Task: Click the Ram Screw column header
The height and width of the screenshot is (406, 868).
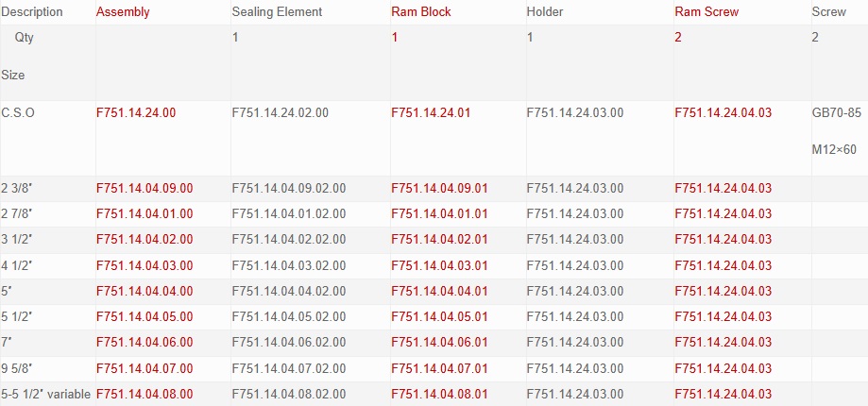Action: pyautogui.click(x=706, y=12)
